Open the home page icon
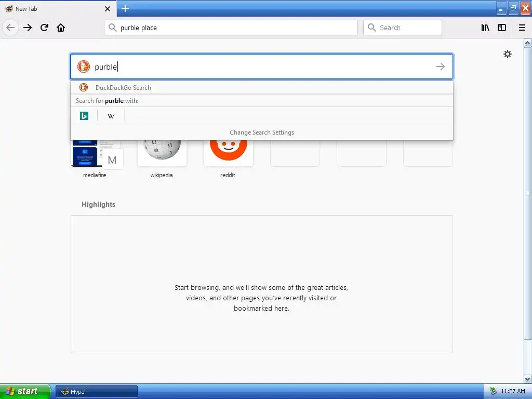This screenshot has width=532, height=399. [x=61, y=28]
